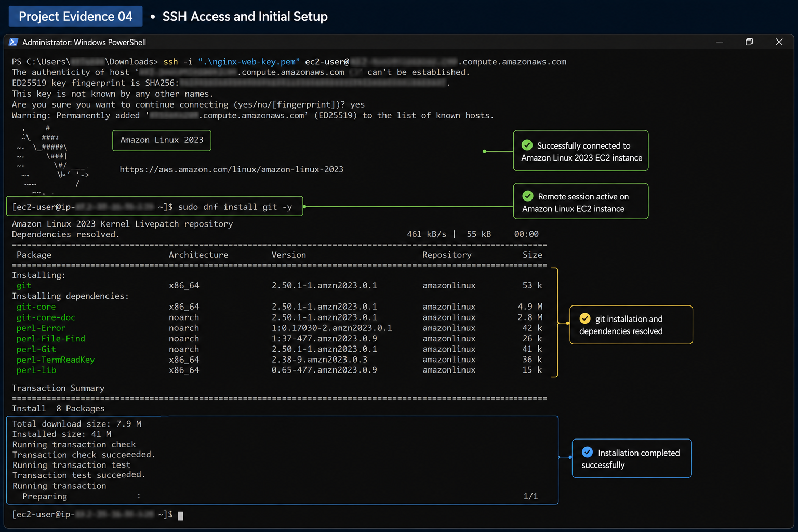Click the 'Administrator: Windows PowerShell' window title
Viewport: 798px width, 532px height.
84,42
